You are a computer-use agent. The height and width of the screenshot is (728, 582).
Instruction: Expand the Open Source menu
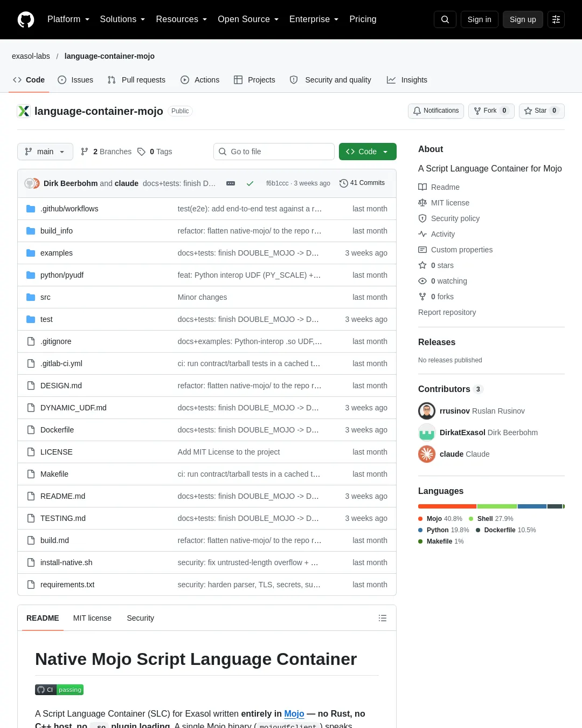pos(248,19)
